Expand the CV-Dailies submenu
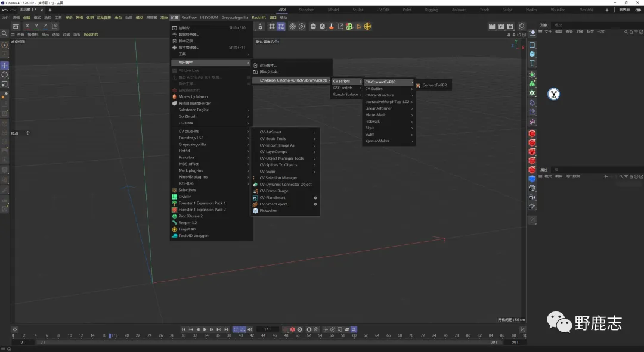Viewport: 644px width, 352px height. click(389, 89)
